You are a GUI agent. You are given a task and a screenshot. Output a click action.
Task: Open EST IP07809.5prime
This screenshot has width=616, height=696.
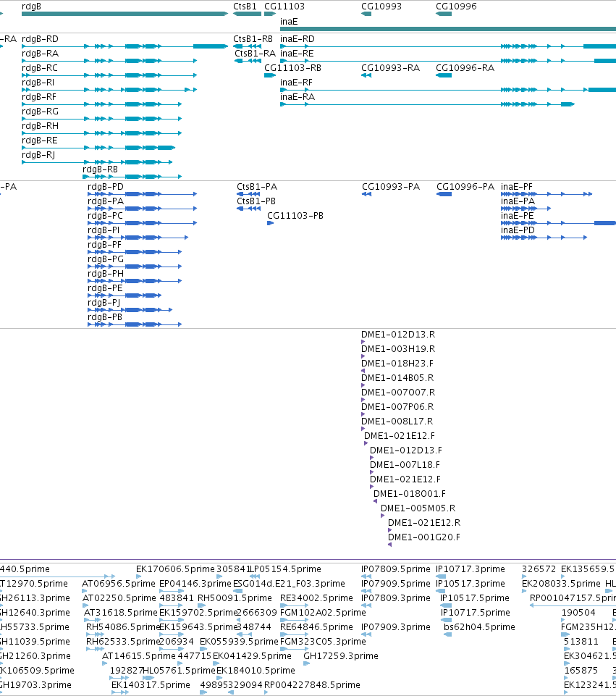(x=396, y=569)
